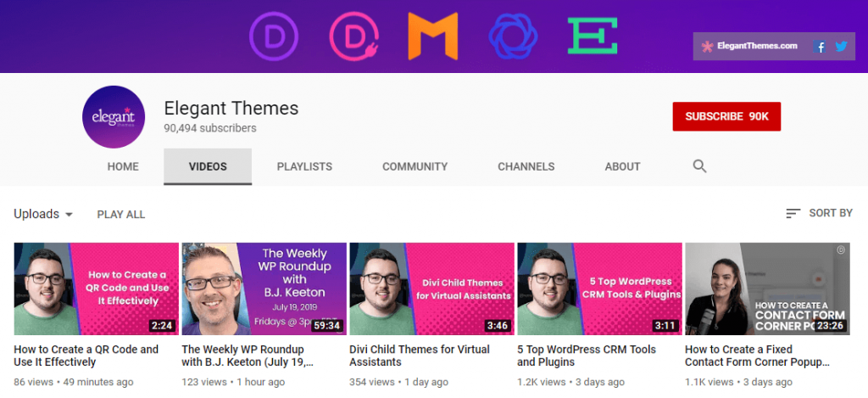Click the pink Divi plug logo in banner
This screenshot has height=398, width=868.
click(354, 36)
